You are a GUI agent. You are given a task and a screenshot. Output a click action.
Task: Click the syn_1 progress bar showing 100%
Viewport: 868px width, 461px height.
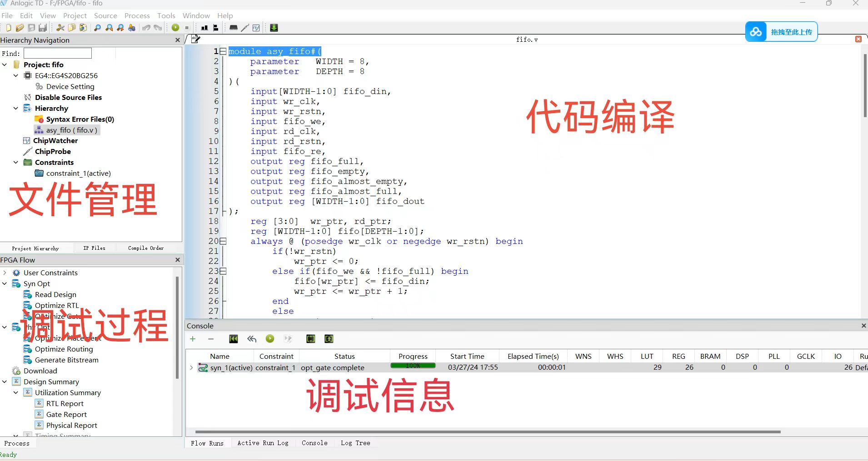413,366
